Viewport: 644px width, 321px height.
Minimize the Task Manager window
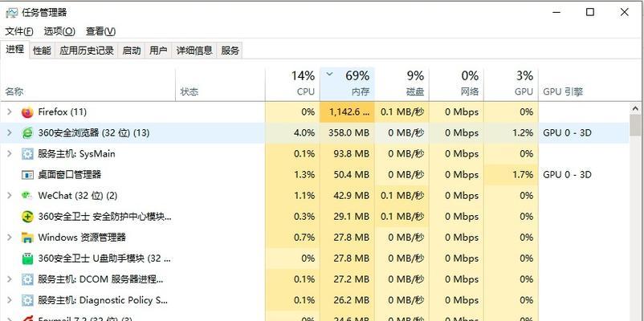[556, 12]
